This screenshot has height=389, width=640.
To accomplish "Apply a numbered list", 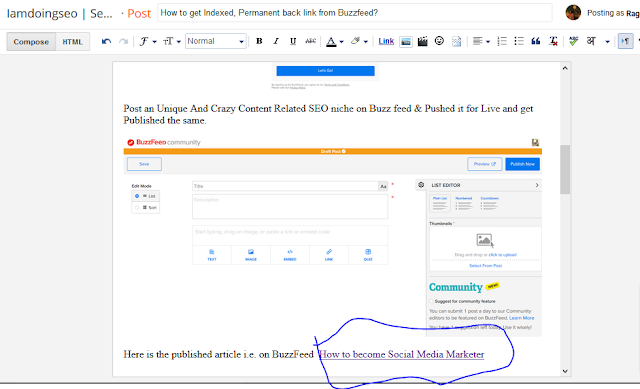I will 502,41.
